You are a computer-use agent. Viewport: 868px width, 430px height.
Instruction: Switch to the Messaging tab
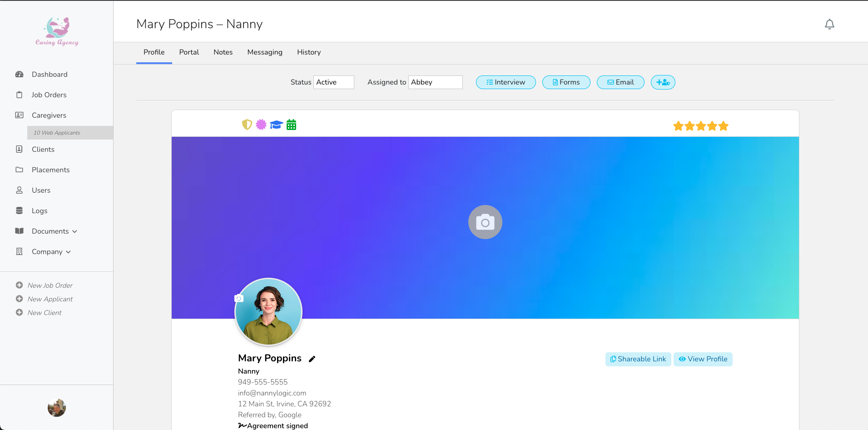265,52
